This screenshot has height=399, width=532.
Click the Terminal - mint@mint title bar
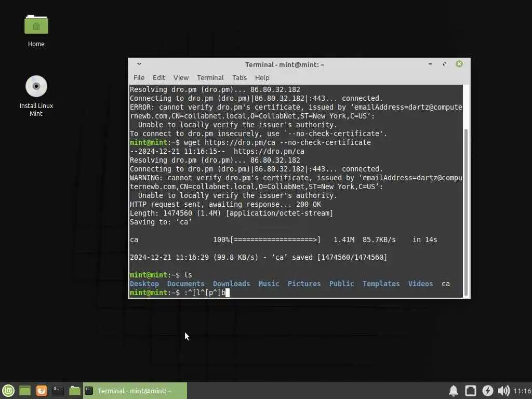285,64
